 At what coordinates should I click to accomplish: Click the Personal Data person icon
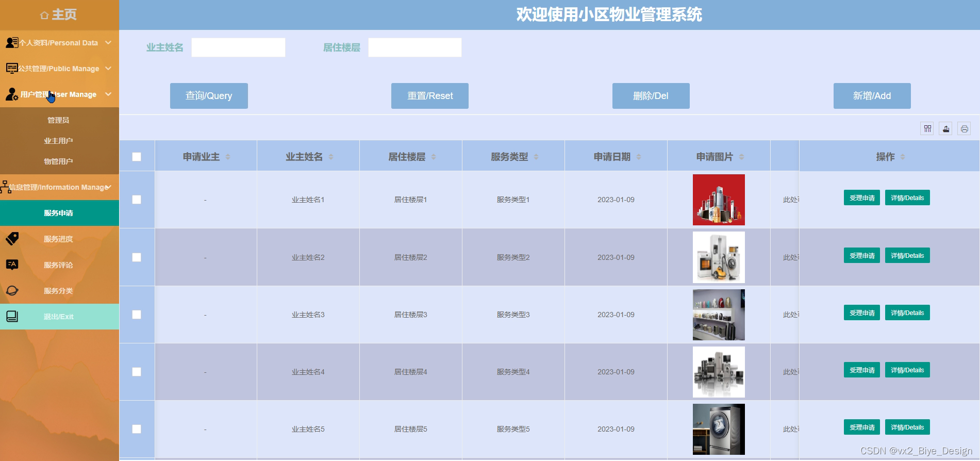click(x=12, y=42)
